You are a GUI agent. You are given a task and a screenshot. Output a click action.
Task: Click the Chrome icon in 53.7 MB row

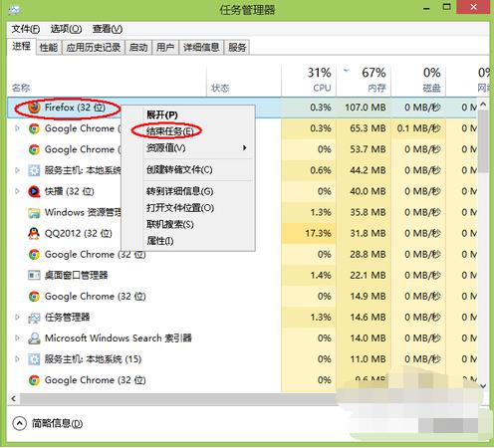pyautogui.click(x=34, y=149)
